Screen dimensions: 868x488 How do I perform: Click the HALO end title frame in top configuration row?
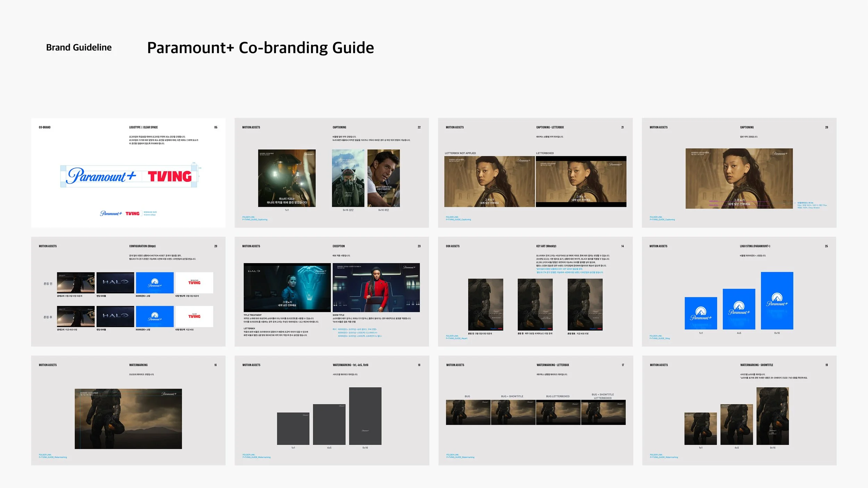tap(115, 283)
